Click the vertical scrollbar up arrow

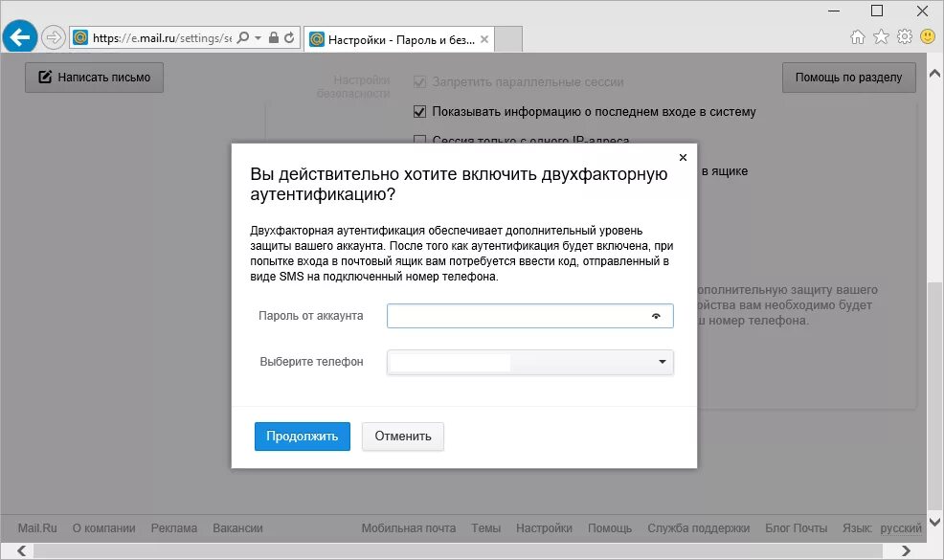935,74
